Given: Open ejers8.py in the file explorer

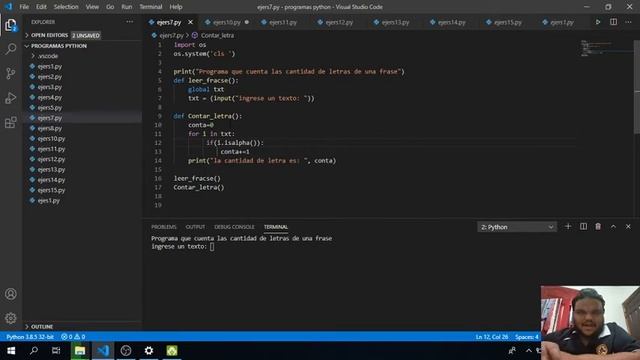Looking at the screenshot, I should click(x=49, y=128).
